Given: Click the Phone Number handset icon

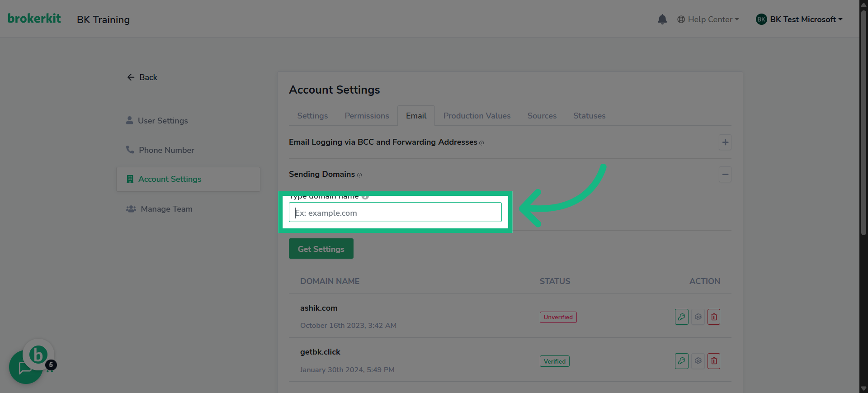Looking at the screenshot, I should [130, 150].
